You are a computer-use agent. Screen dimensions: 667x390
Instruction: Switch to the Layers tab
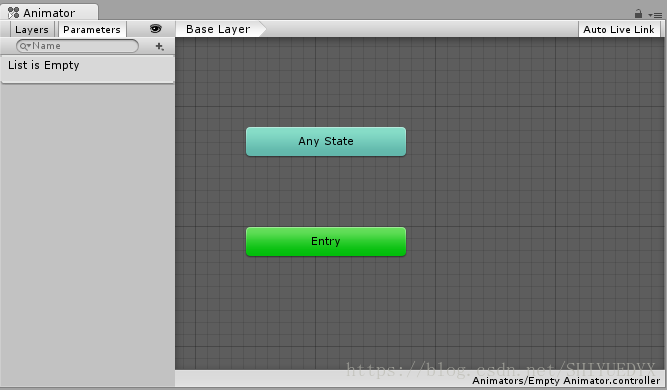click(x=32, y=29)
